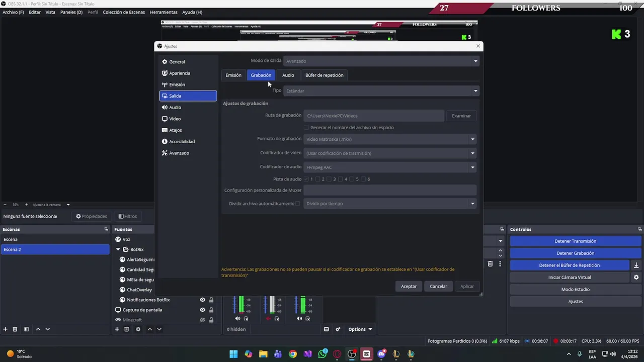The image size is (644, 362).
Task: Enable audio track 4 checkbox
Action: point(341,179)
